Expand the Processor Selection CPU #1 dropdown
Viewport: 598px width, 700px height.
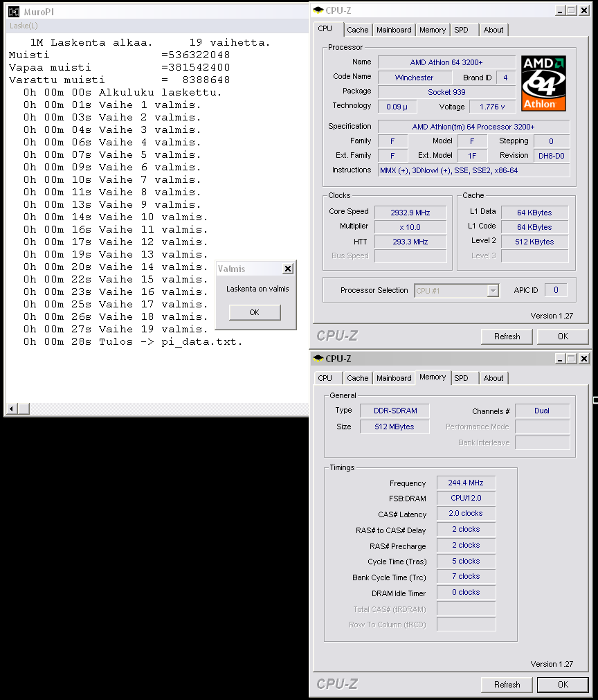pos(493,291)
